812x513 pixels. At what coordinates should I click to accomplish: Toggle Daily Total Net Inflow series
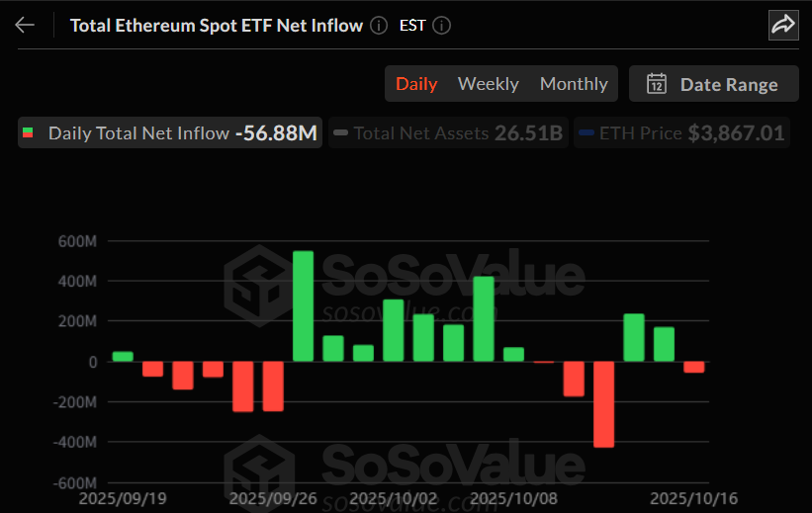138,132
